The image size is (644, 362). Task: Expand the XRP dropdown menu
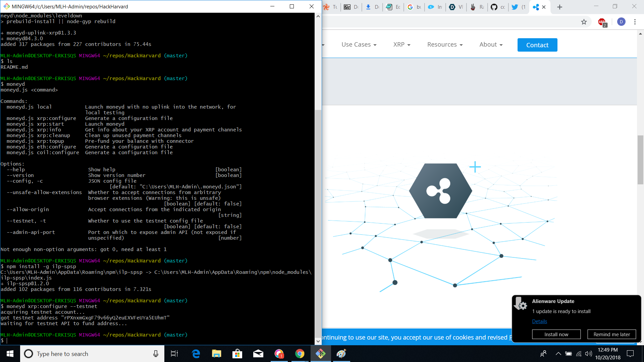pyautogui.click(x=401, y=45)
